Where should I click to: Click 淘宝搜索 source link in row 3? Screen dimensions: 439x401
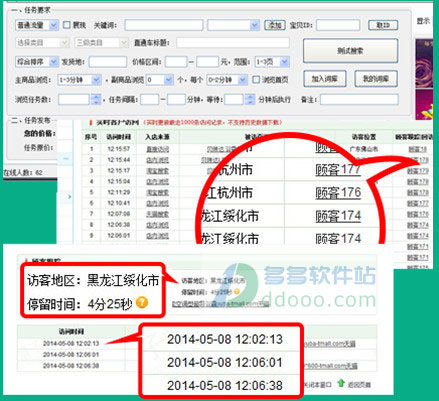coord(157,171)
